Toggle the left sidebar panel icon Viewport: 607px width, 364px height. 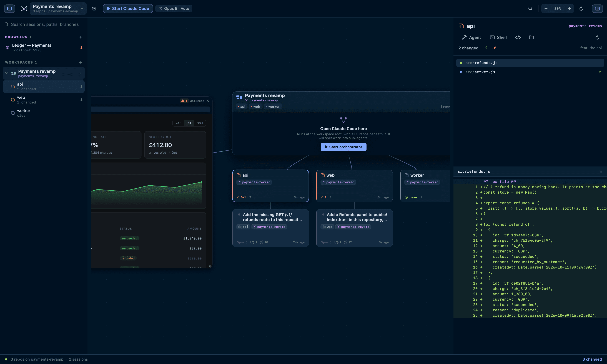point(10,9)
